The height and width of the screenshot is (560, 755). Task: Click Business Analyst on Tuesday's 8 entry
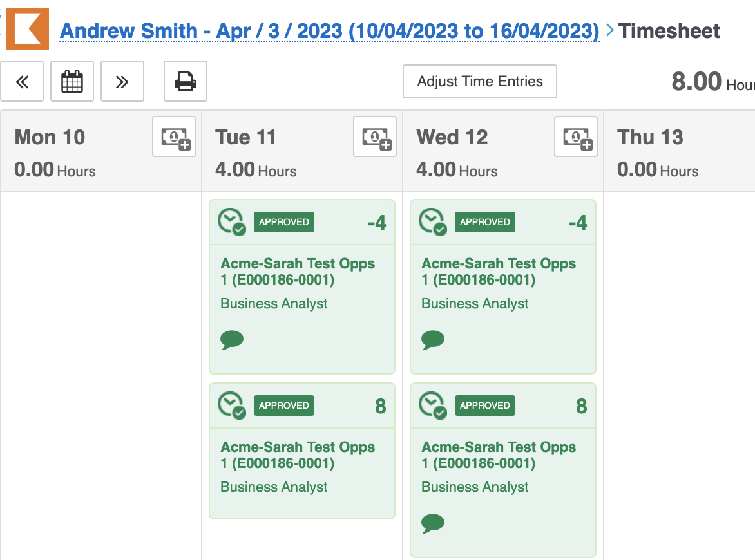[x=274, y=487]
